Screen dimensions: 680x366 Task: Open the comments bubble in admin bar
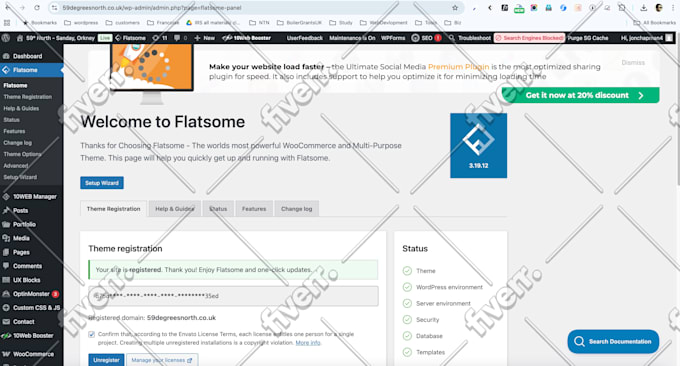pyautogui.click(x=180, y=38)
